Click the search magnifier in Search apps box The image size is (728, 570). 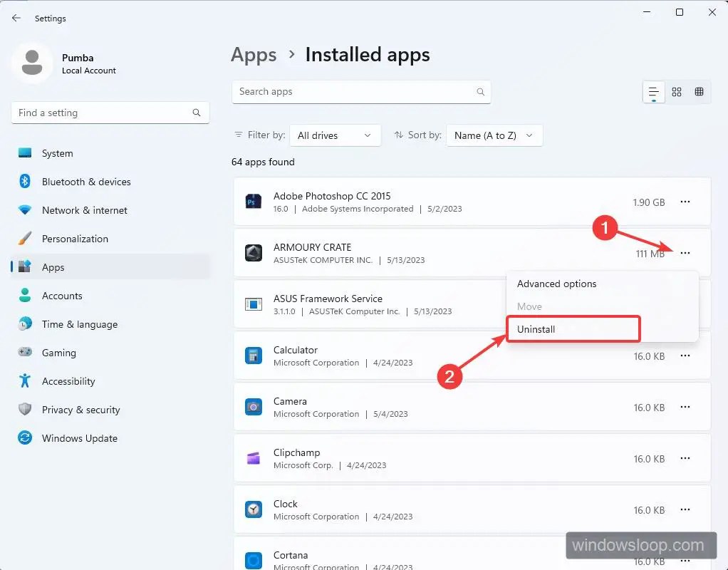pos(480,91)
